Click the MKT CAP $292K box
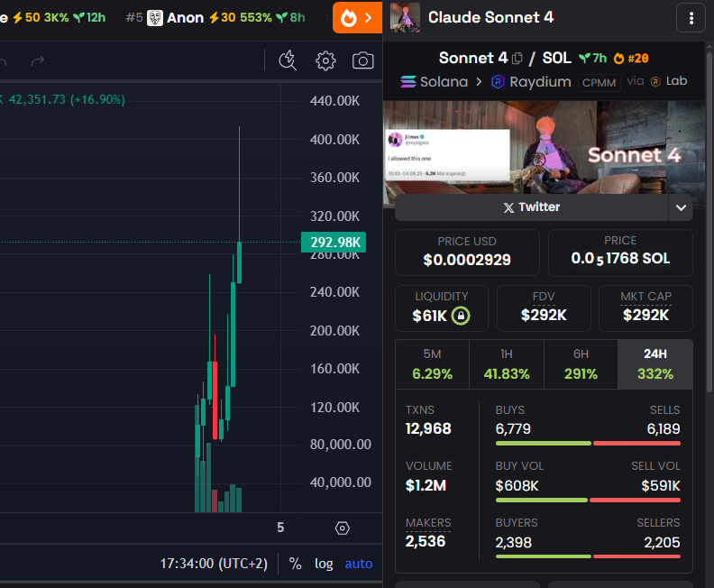Image resolution: width=714 pixels, height=588 pixels. [x=645, y=308]
